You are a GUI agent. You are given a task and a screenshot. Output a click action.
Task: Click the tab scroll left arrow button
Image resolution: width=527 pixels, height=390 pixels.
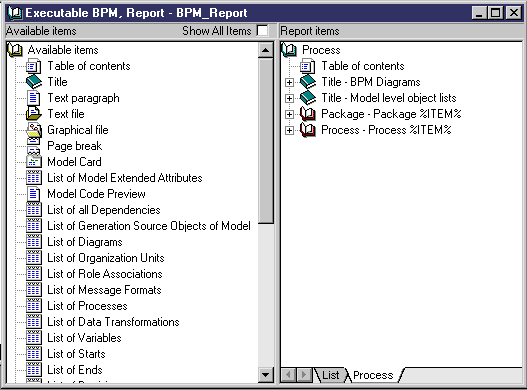(x=288, y=375)
